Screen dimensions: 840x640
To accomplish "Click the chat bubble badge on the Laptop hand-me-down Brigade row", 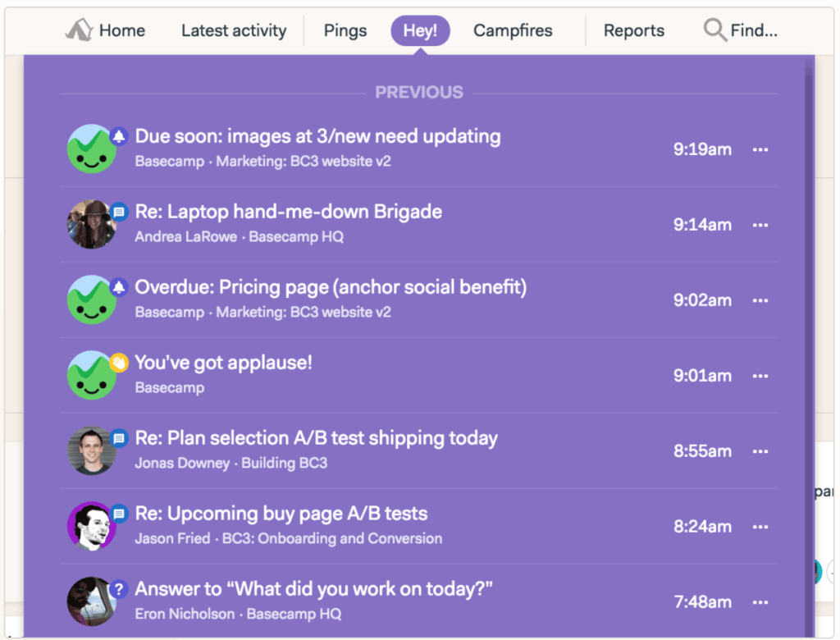I will point(119,212).
